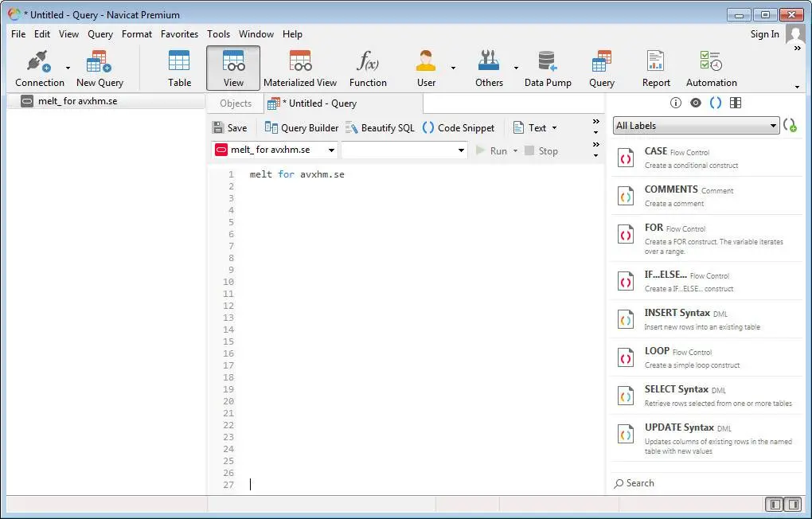Open the Help menu
The width and height of the screenshot is (812, 519).
click(292, 34)
